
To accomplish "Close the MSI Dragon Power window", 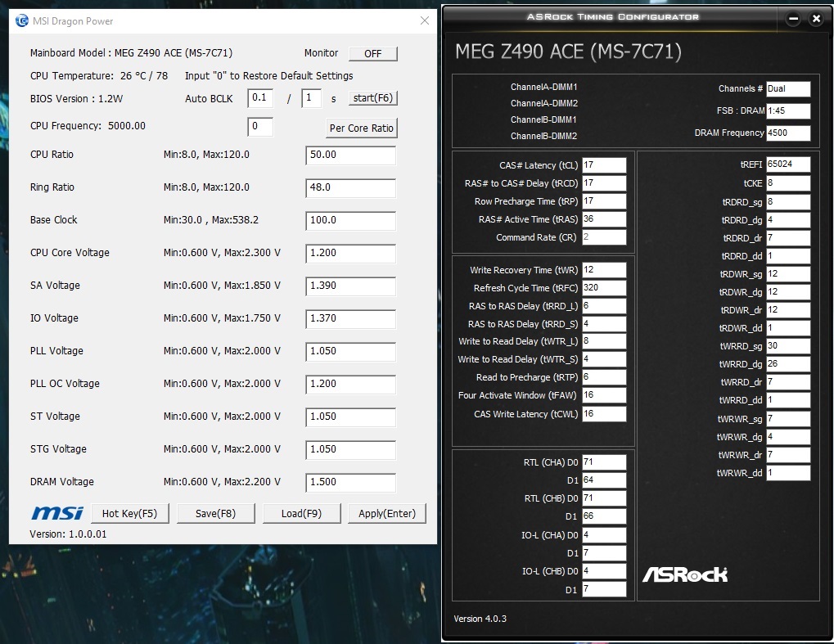I will point(425,20).
